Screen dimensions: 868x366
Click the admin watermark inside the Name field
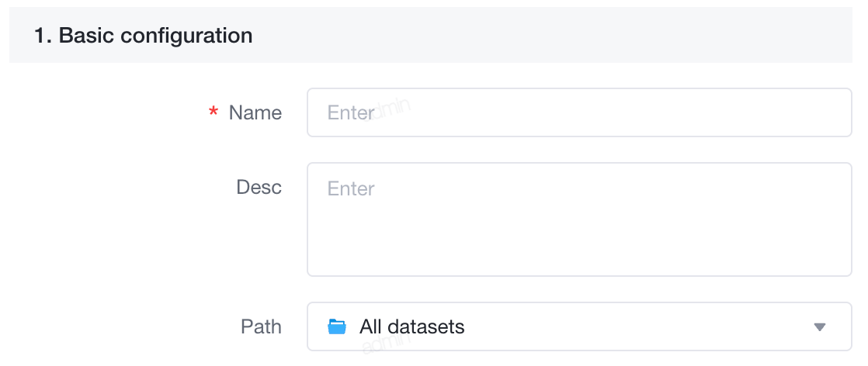(386, 109)
